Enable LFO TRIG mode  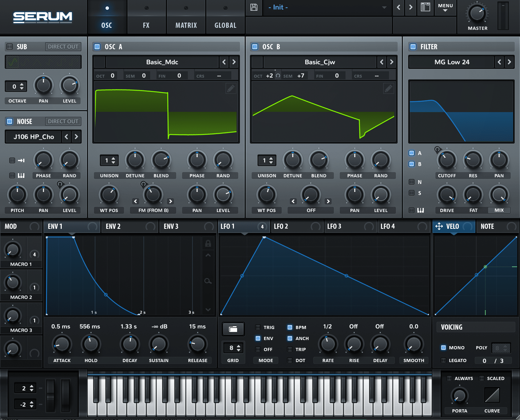pos(258,327)
